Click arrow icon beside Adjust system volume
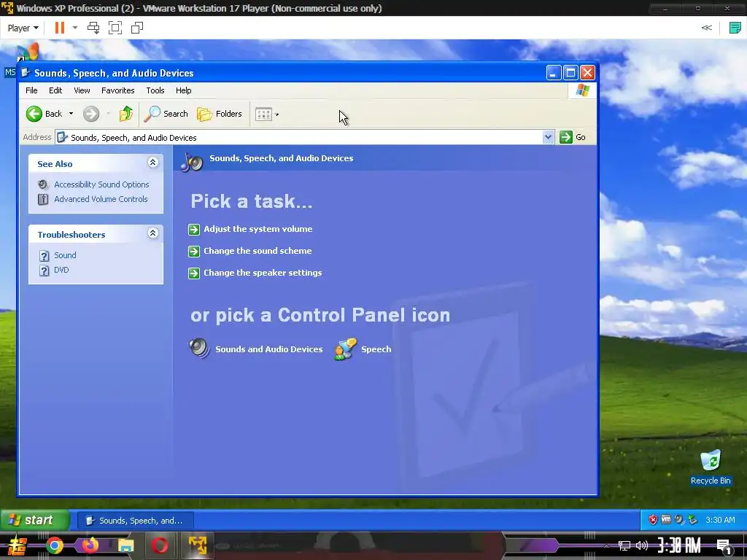The width and height of the screenshot is (747, 560). [x=194, y=230]
